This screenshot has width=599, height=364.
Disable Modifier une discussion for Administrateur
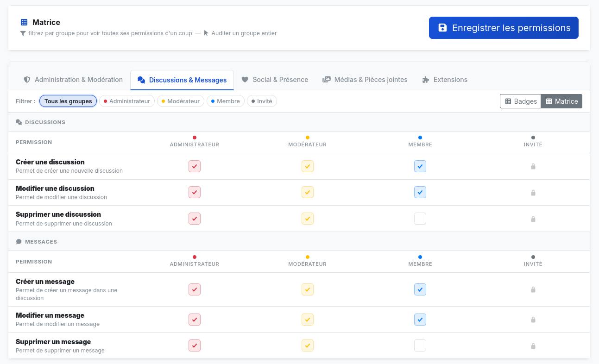point(194,192)
